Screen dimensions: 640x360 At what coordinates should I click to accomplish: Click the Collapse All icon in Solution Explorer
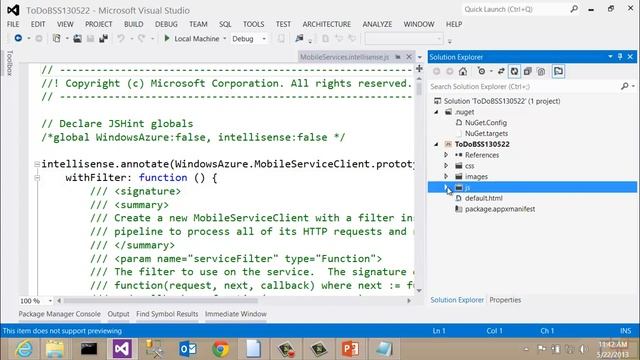(528, 71)
